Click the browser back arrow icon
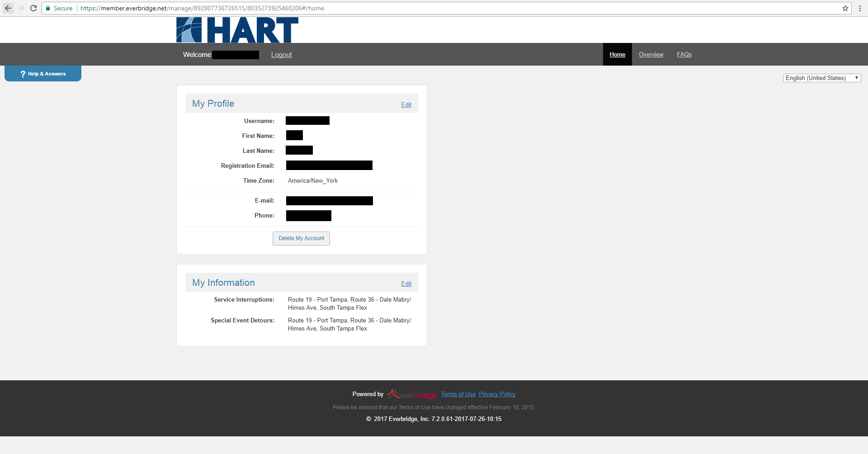Screen dimensions: 868x454 point(8,8)
